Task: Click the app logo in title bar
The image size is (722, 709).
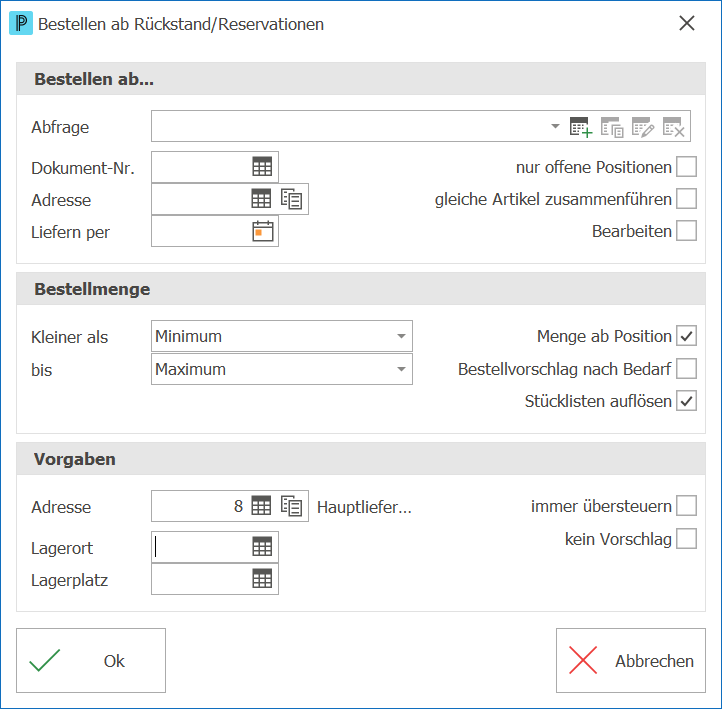Action: [21, 23]
